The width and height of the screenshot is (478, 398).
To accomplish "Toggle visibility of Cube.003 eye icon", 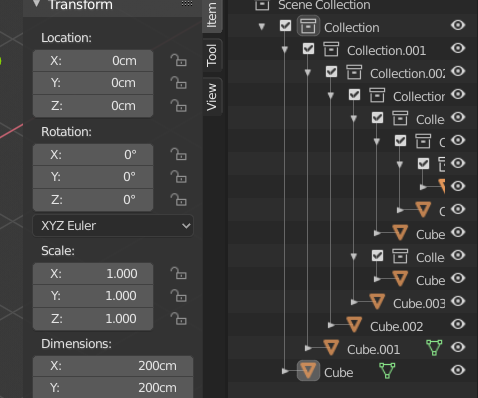I will (458, 301).
